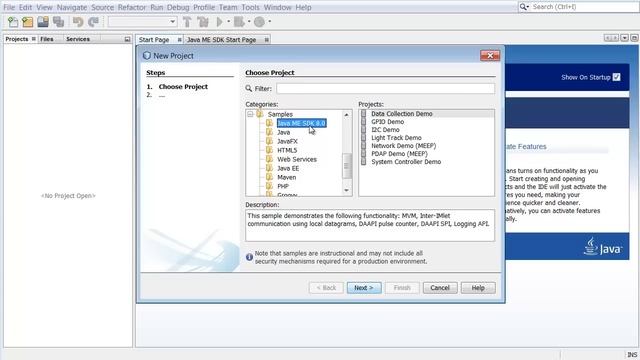The height and width of the screenshot is (360, 640).
Task: Select the PHP category
Action: click(x=283, y=186)
